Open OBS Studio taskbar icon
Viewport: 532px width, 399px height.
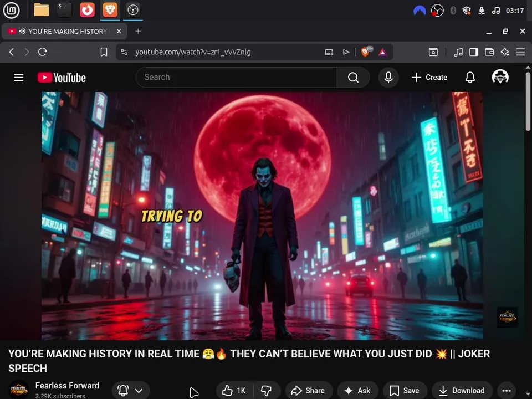click(x=132, y=10)
